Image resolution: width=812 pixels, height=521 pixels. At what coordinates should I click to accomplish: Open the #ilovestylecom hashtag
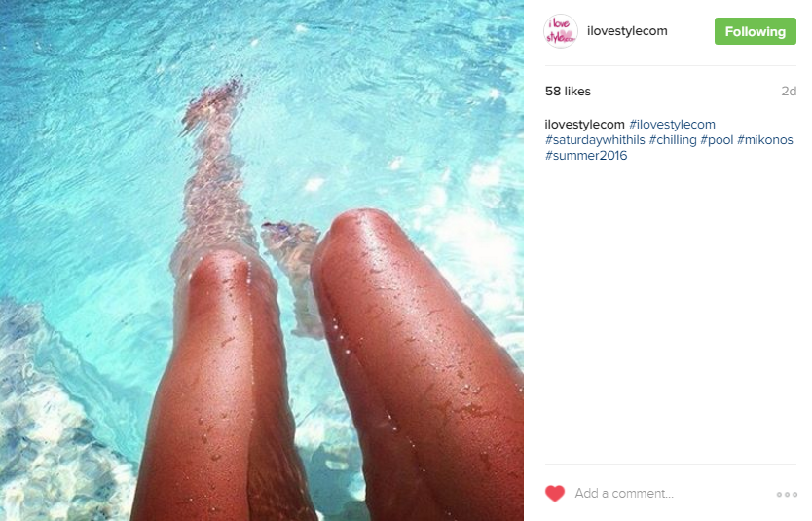[x=672, y=125]
